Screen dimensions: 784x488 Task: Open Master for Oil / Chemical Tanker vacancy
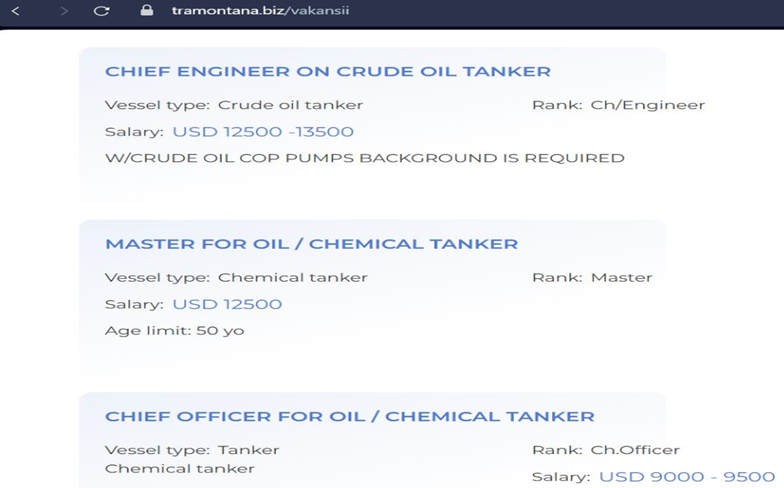(312, 244)
